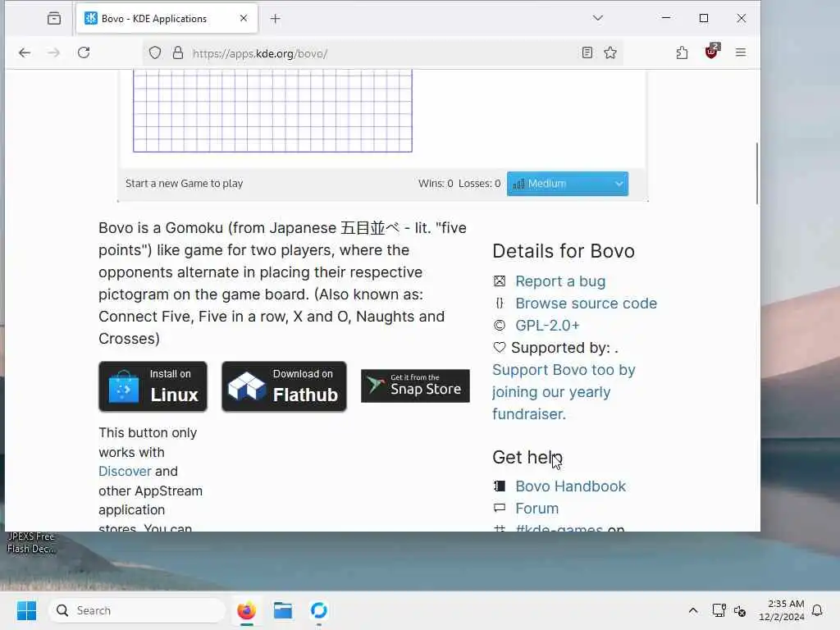
Task: Click the forward navigation arrow
Action: click(x=53, y=52)
